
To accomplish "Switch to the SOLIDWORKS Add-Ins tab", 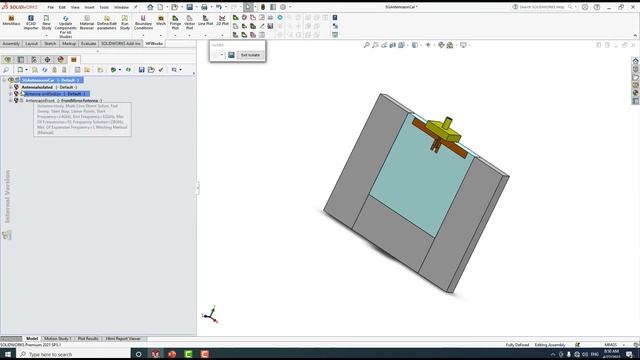I will [x=120, y=43].
